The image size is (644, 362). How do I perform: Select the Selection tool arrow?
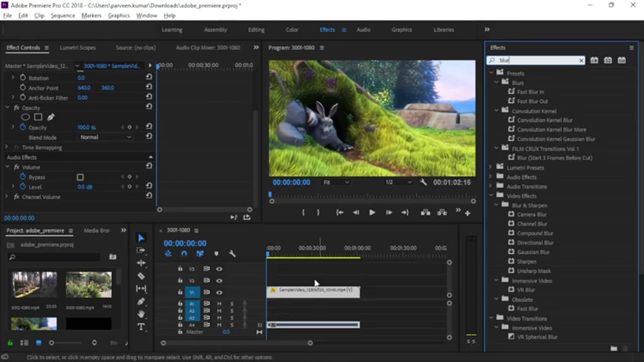tap(141, 238)
